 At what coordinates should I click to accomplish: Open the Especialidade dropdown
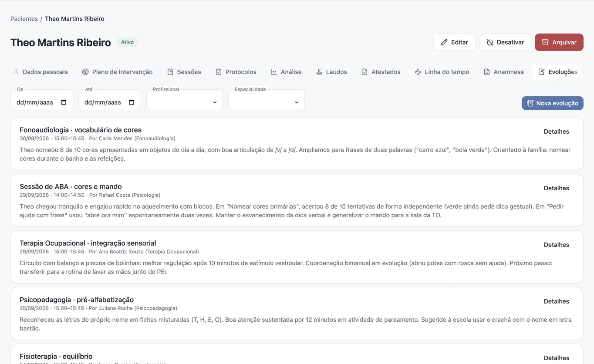coord(267,100)
